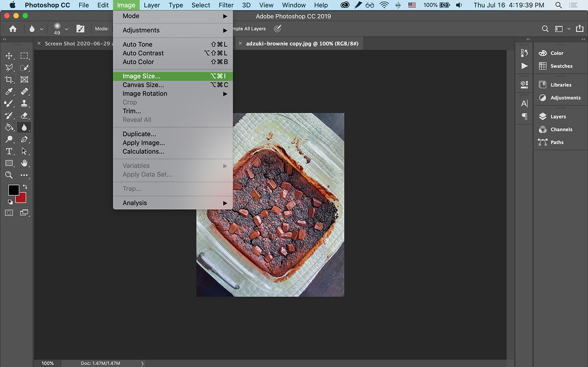This screenshot has height=367, width=588.
Task: Click the foreground color swatch
Action: tap(13, 189)
